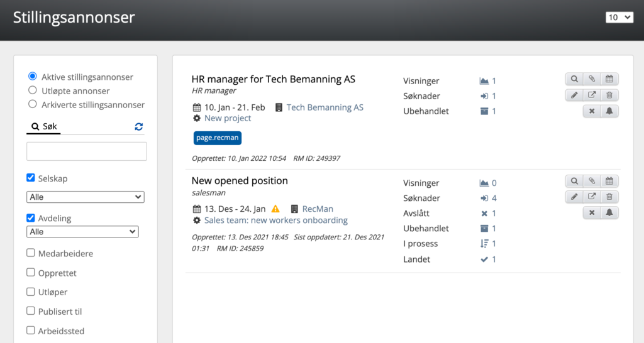Uncheck the Selskap checkbox
Screen dimensions: 644x343
click(x=31, y=178)
